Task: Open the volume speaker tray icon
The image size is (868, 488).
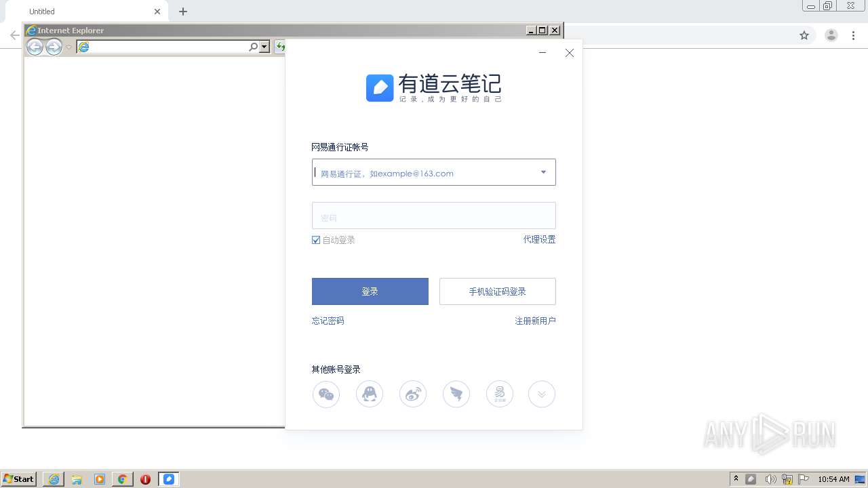Action: pos(770,479)
